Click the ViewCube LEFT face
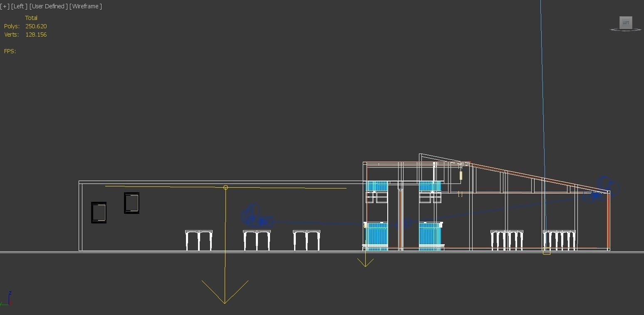 click(x=626, y=22)
